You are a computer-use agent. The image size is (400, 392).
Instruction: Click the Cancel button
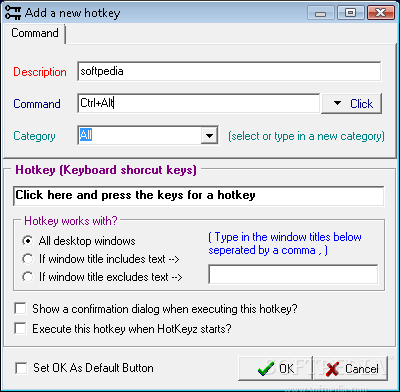pos(351,368)
